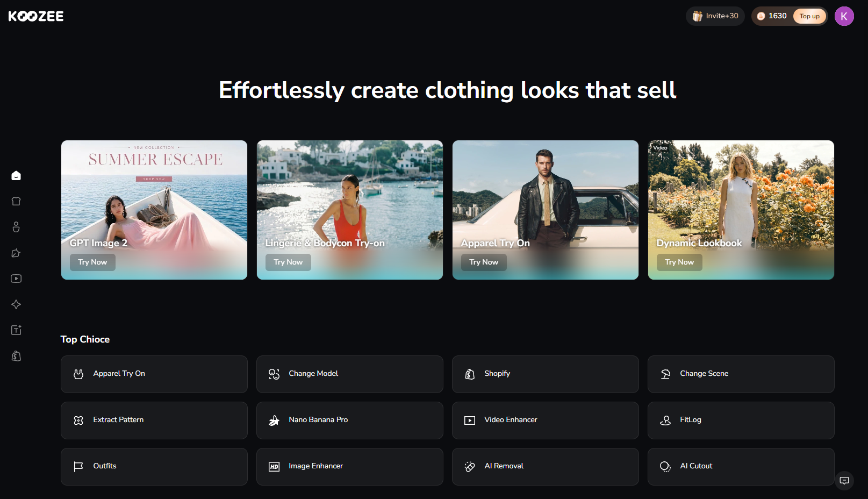Viewport: 868px width, 499px height.
Task: Open the text tool icon in sidebar
Action: coord(16,330)
